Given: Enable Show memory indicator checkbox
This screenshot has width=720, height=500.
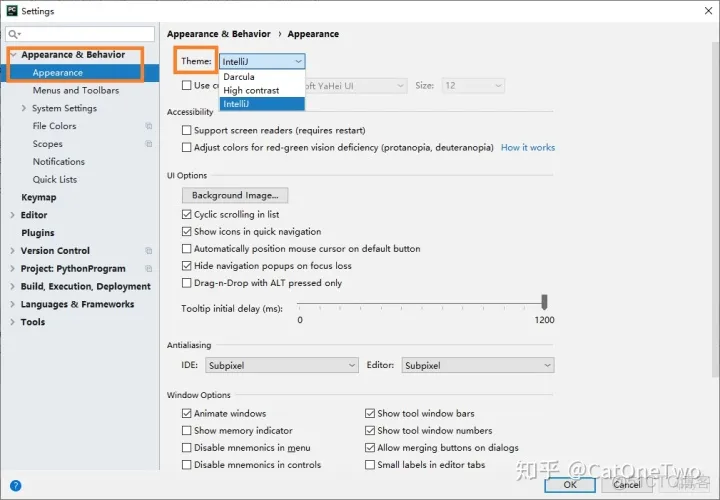Looking at the screenshot, I should pos(186,431).
